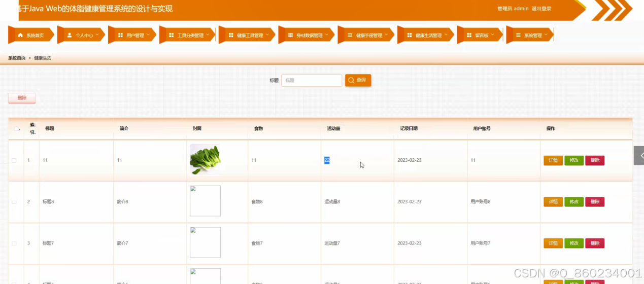644x284 pixels.
Task: Click the grid icon beside 工具分类管理
Action: [x=171, y=35]
